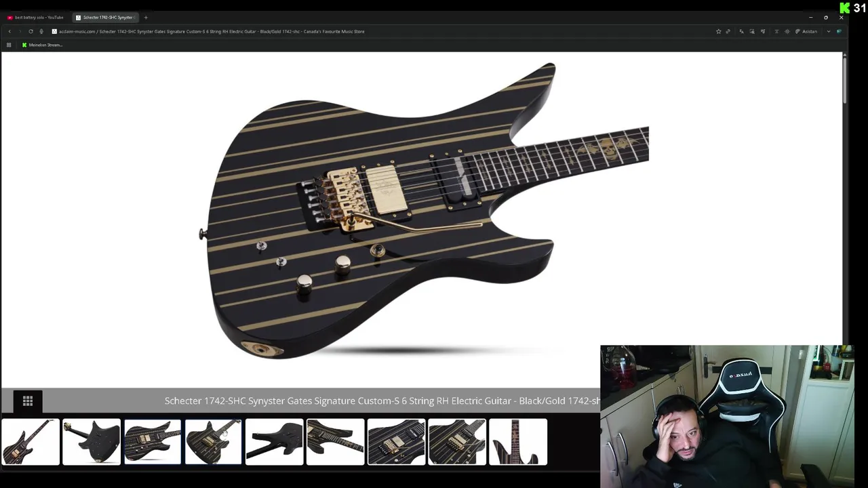Viewport: 868px width, 488px height.
Task: Open the Meineken Stream bookmark
Action: coord(42,45)
